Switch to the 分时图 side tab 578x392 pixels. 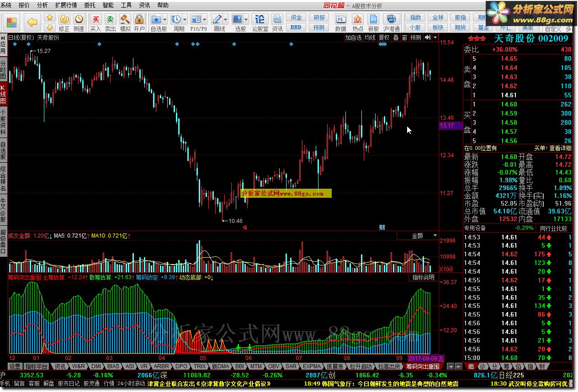pyautogui.click(x=4, y=69)
